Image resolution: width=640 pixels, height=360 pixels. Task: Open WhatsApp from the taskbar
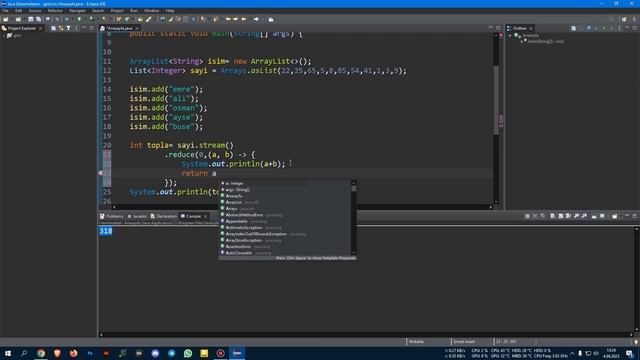coord(188,353)
